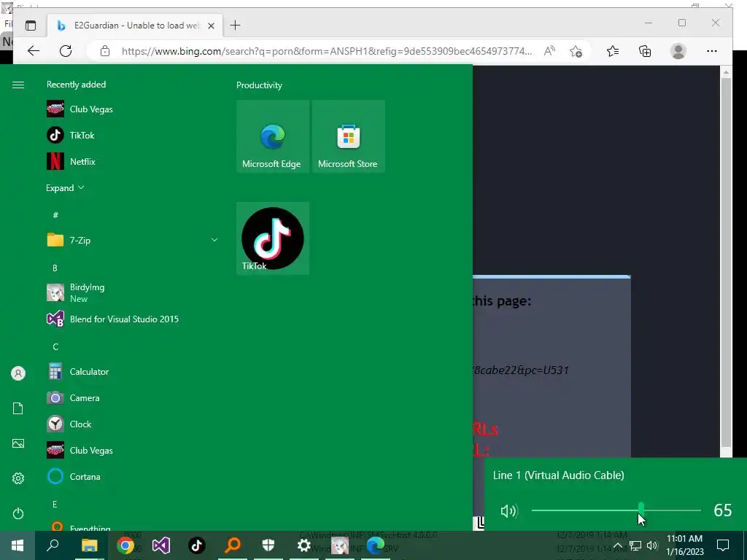Open Windows Security shield on taskbar

[x=268, y=545]
